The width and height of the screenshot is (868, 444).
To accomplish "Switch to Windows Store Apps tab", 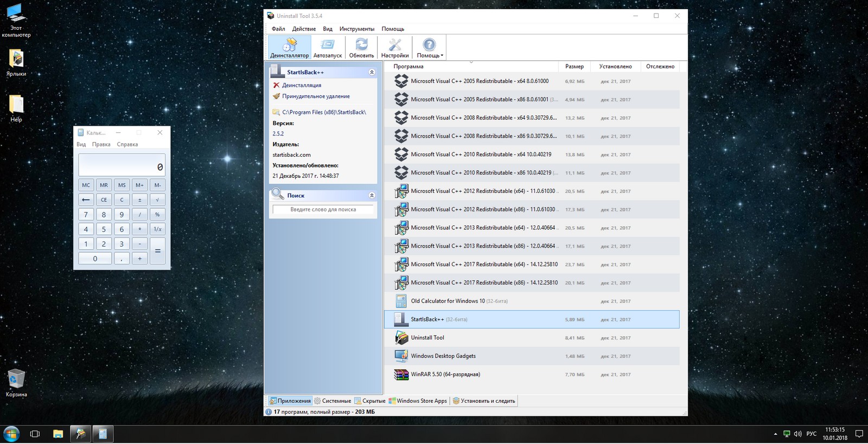I will pos(418,401).
